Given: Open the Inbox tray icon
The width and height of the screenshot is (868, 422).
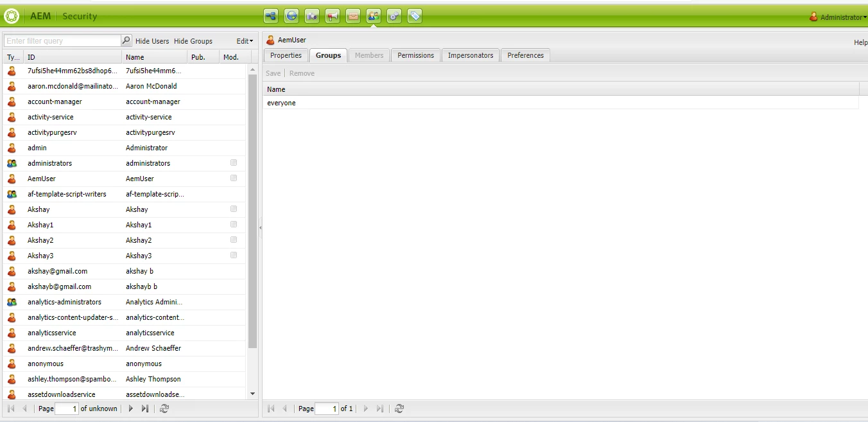Looking at the screenshot, I should click(x=353, y=16).
